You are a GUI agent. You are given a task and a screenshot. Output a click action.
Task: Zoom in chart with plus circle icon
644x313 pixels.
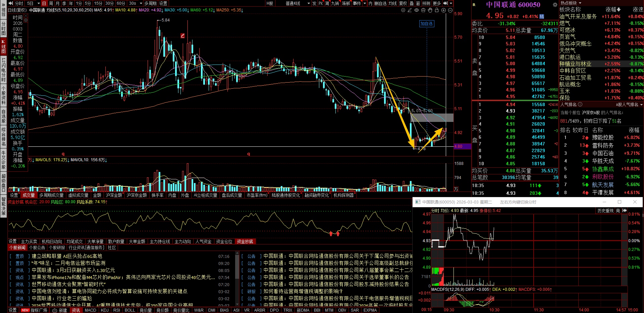(x=443, y=10)
